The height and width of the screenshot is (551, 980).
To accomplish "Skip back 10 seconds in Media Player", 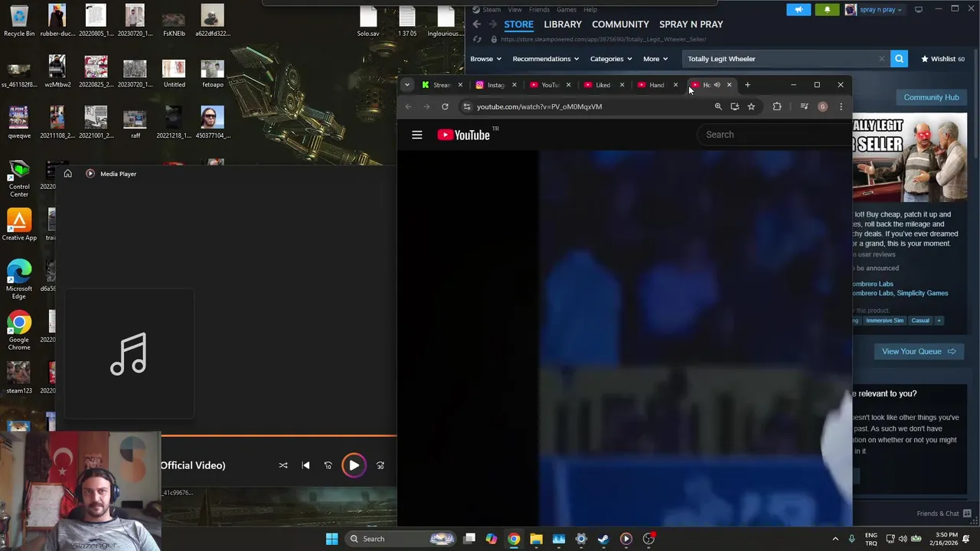I will (328, 465).
